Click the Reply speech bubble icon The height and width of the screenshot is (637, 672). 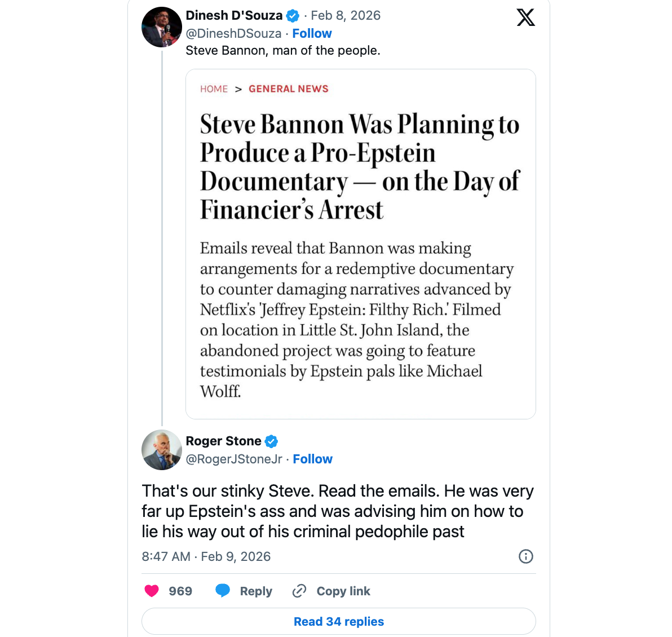click(x=223, y=591)
